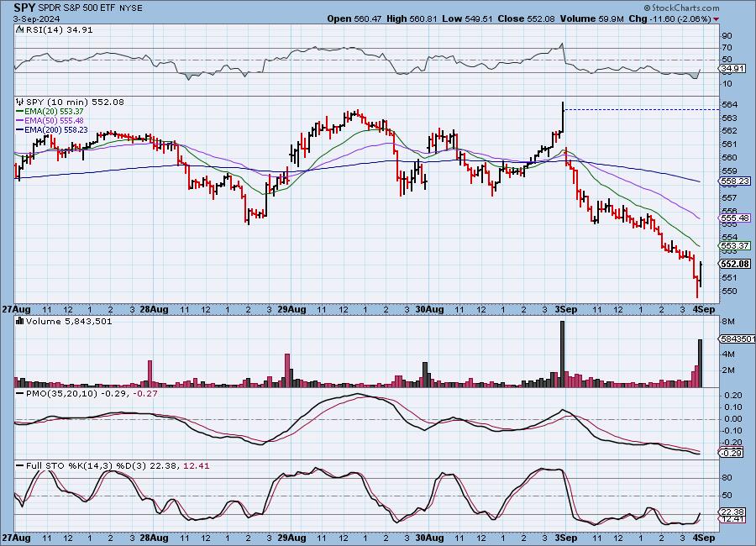The image size is (756, 546).
Task: Select the green EMA(20) legend line
Action: tap(20, 112)
